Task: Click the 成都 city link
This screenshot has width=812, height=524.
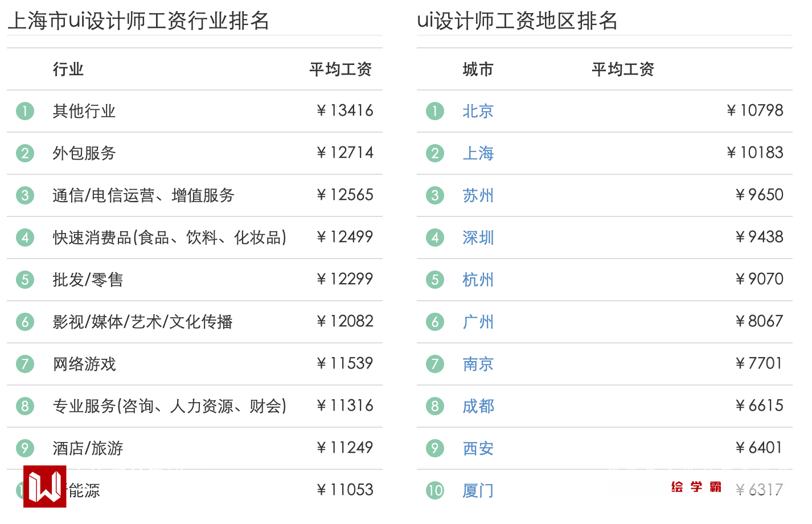Action: click(x=478, y=406)
